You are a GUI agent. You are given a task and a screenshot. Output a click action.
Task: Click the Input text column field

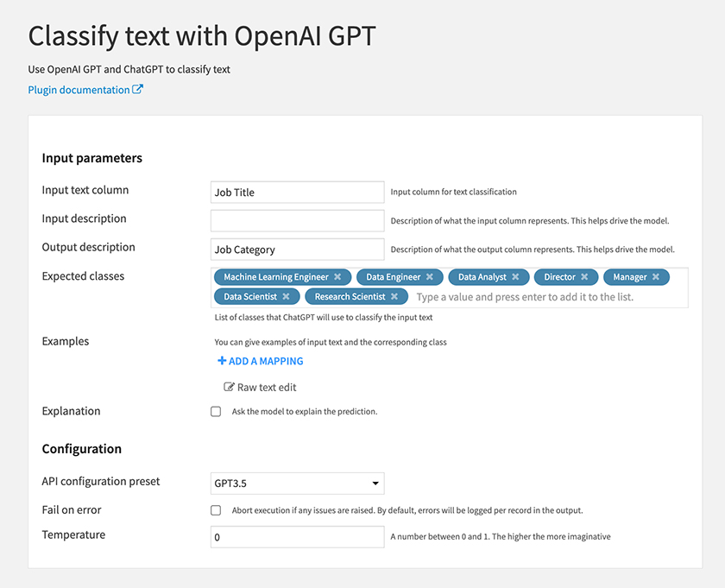[297, 192]
